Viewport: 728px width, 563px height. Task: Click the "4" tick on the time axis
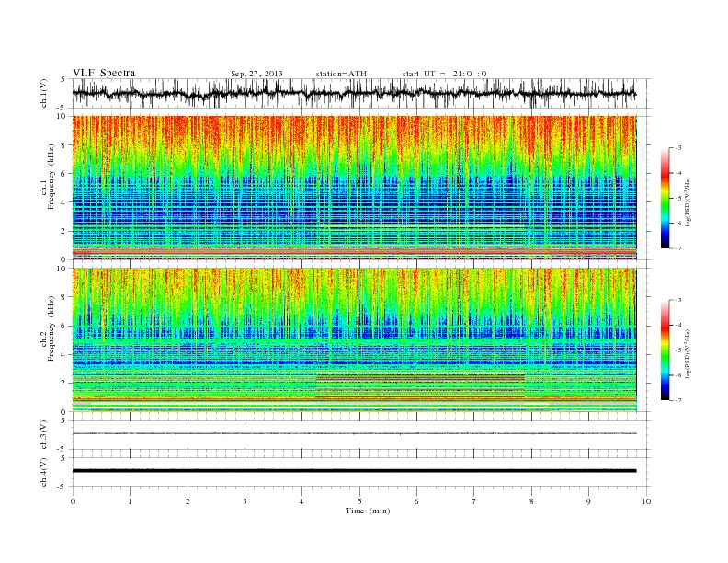point(302,501)
